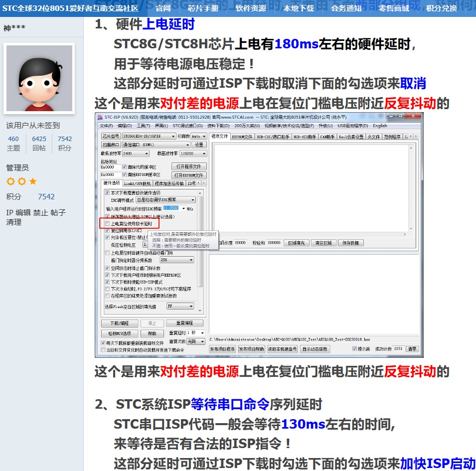This screenshot has height=471, width=476.
Task: Open 零售商城 nav link
Action: [394, 8]
